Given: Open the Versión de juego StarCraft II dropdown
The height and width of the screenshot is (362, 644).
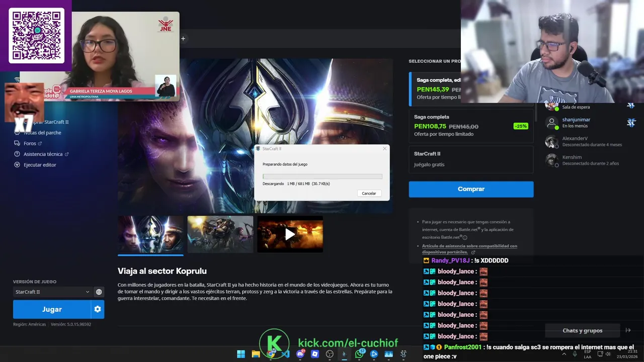Looking at the screenshot, I should click(52, 292).
